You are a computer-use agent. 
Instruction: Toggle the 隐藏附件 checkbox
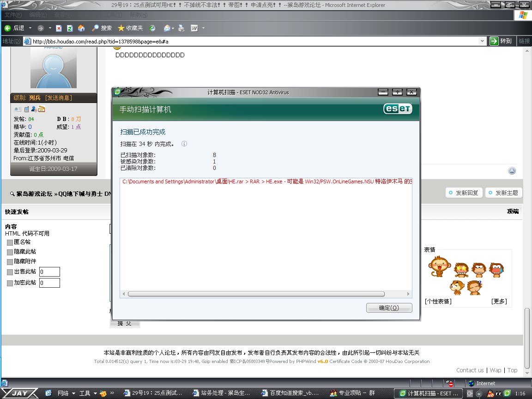pos(10,262)
